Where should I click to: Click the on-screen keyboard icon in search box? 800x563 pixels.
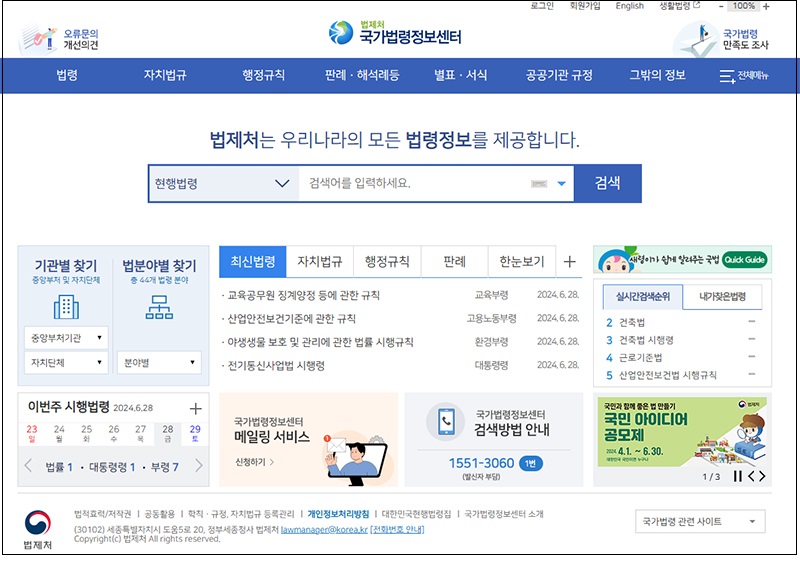coord(539,184)
